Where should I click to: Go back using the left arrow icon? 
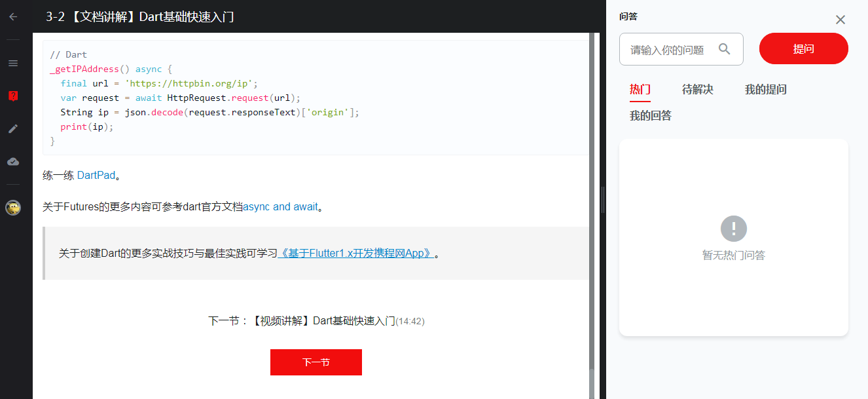point(13,17)
